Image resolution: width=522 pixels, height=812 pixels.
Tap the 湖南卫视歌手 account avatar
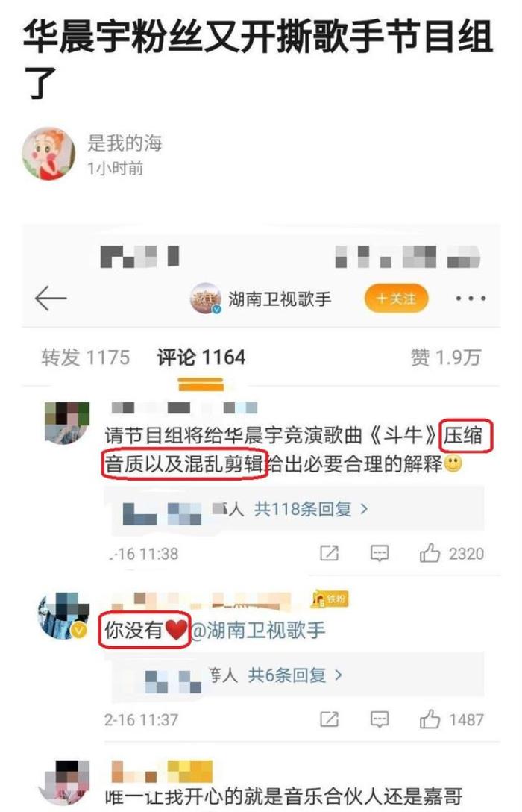205,299
